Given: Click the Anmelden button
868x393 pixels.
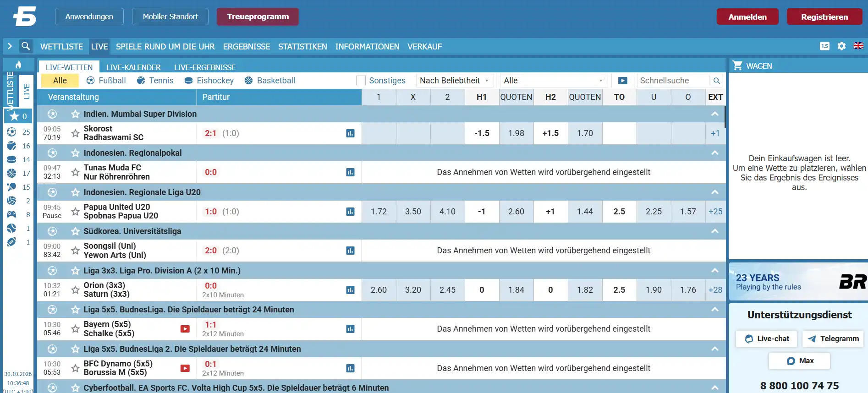Looking at the screenshot, I should click(747, 17).
